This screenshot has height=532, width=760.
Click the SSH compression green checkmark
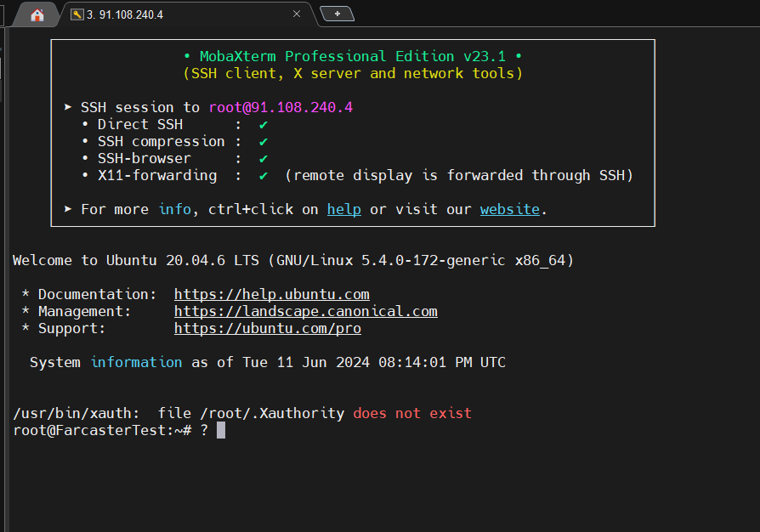pyautogui.click(x=264, y=142)
